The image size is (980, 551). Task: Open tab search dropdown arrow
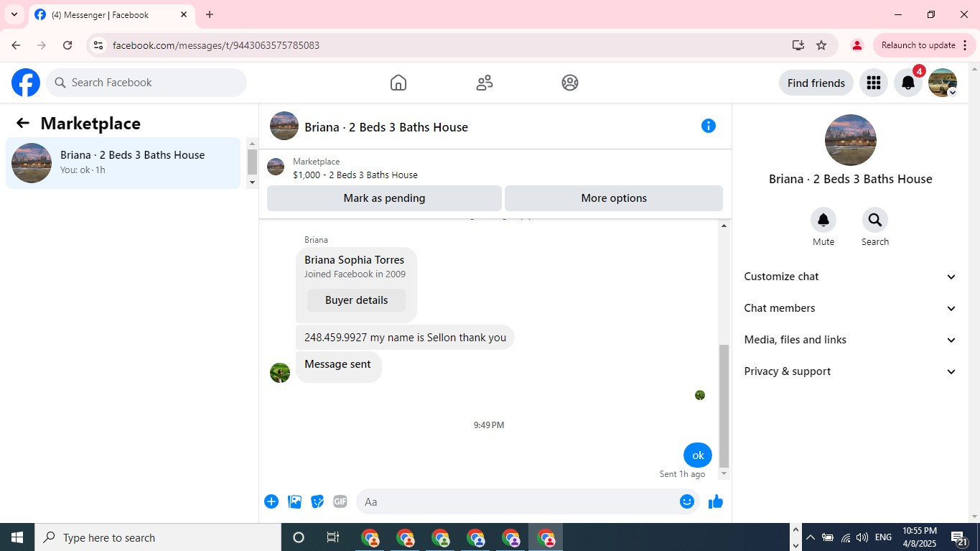click(14, 14)
